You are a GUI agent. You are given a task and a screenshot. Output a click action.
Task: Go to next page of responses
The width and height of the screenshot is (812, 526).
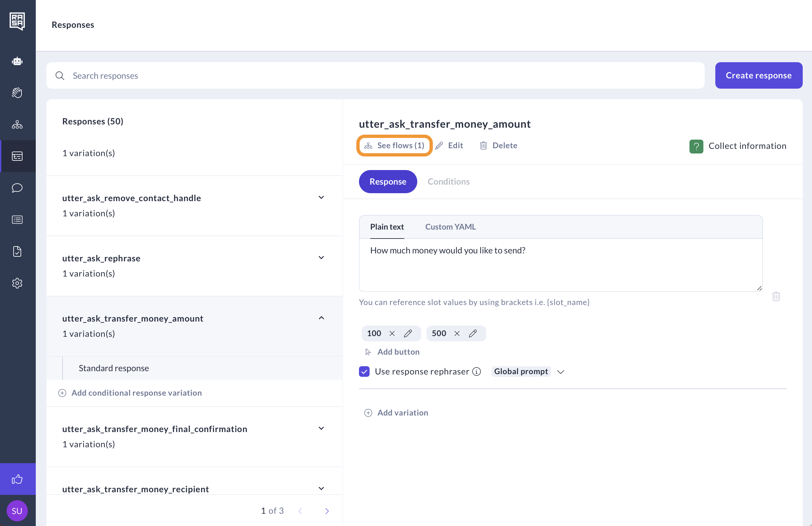tap(327, 511)
